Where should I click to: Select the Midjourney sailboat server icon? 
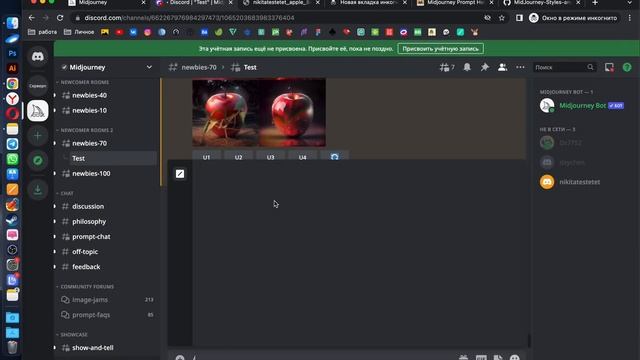point(38,111)
